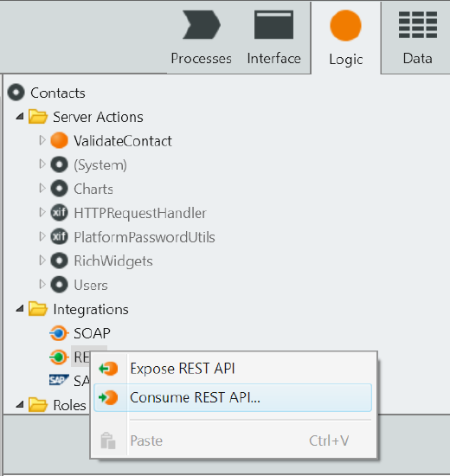Collapse the Integrations folder
450x476 pixels.
click(20, 309)
